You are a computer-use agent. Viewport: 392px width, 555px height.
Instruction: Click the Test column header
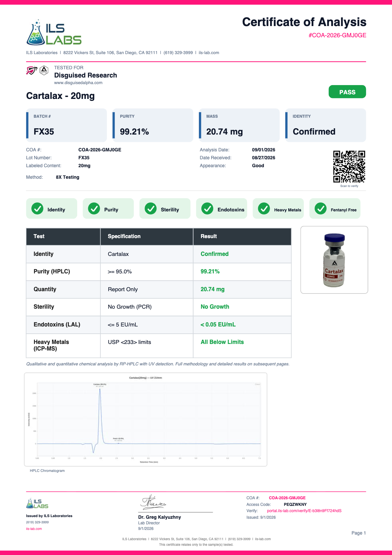click(x=63, y=236)
